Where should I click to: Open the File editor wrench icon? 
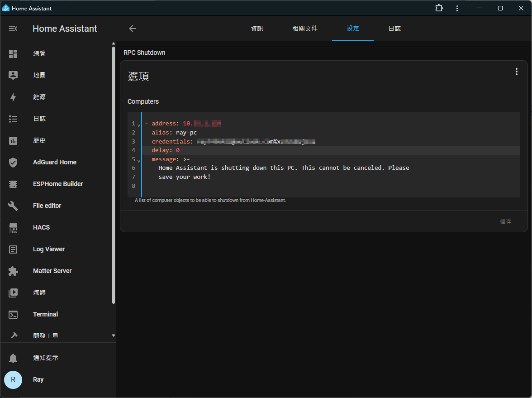click(x=13, y=206)
